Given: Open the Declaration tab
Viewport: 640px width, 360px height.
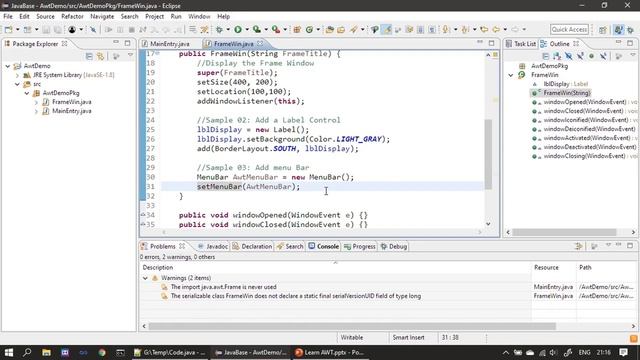Looking at the screenshot, I should (252, 247).
